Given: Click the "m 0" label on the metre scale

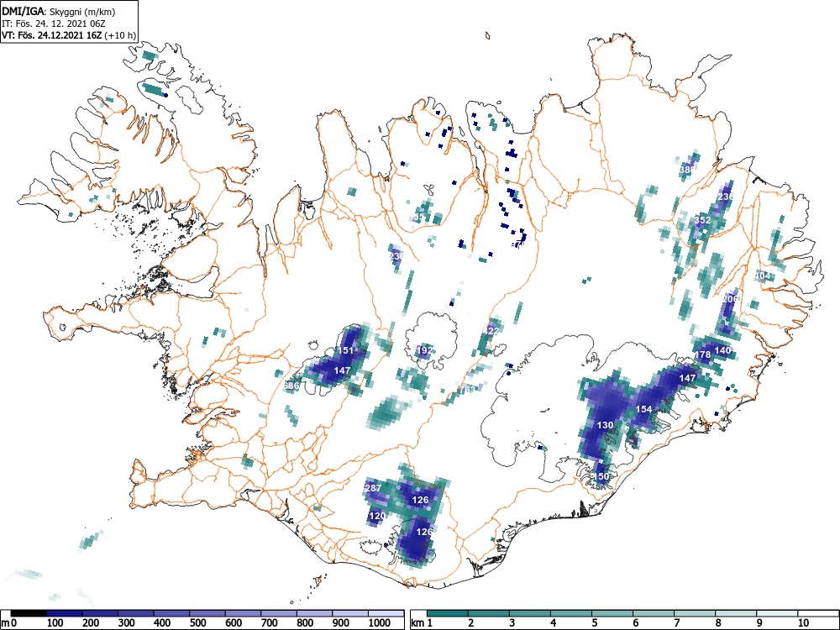Looking at the screenshot, I should [x=9, y=623].
